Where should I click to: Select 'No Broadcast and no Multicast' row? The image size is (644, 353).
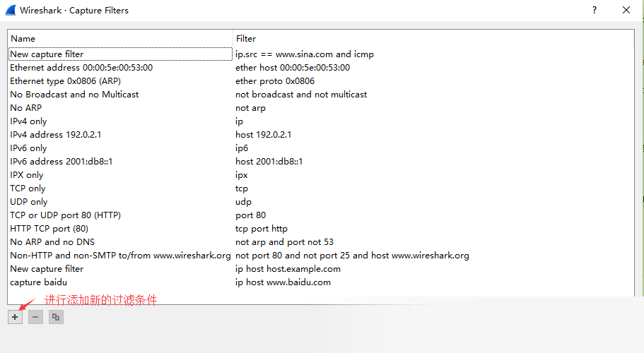pyautogui.click(x=74, y=95)
